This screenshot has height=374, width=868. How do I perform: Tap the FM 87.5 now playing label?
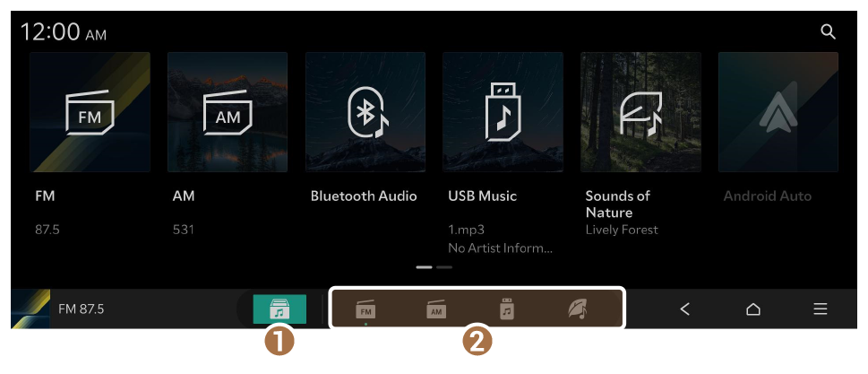(x=82, y=309)
